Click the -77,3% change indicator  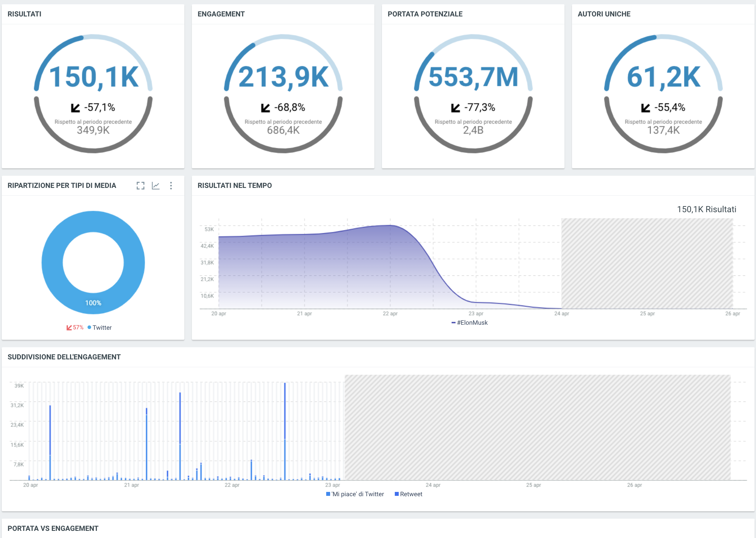(x=473, y=107)
